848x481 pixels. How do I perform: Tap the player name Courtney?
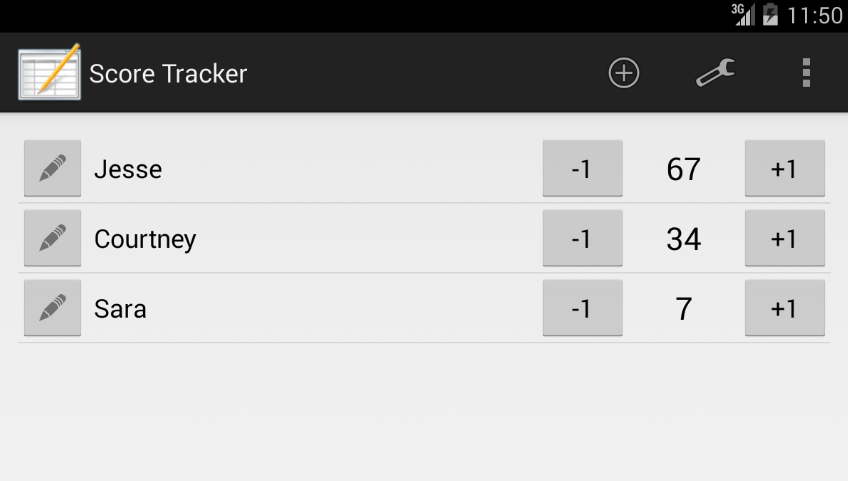(x=145, y=239)
